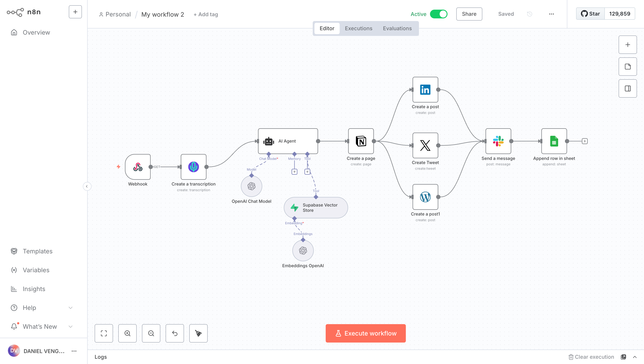Select the WordPress Create a post1 node
Screen dimensions: 644x364
[425, 197]
